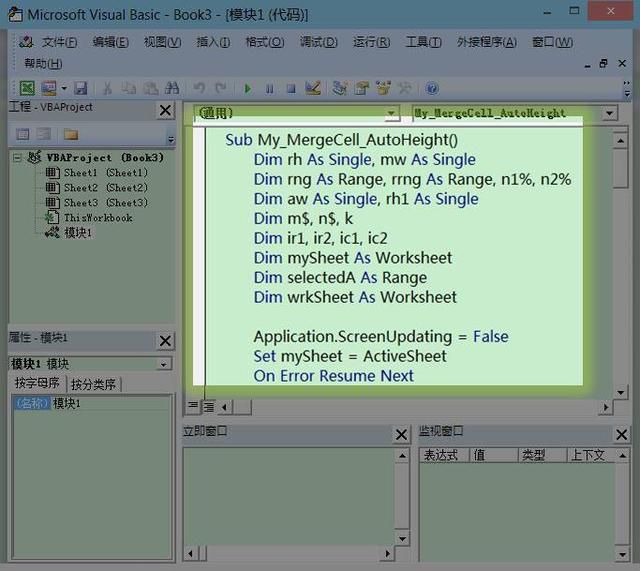
Task: Open the 帮助(H) menu
Action: [x=43, y=64]
